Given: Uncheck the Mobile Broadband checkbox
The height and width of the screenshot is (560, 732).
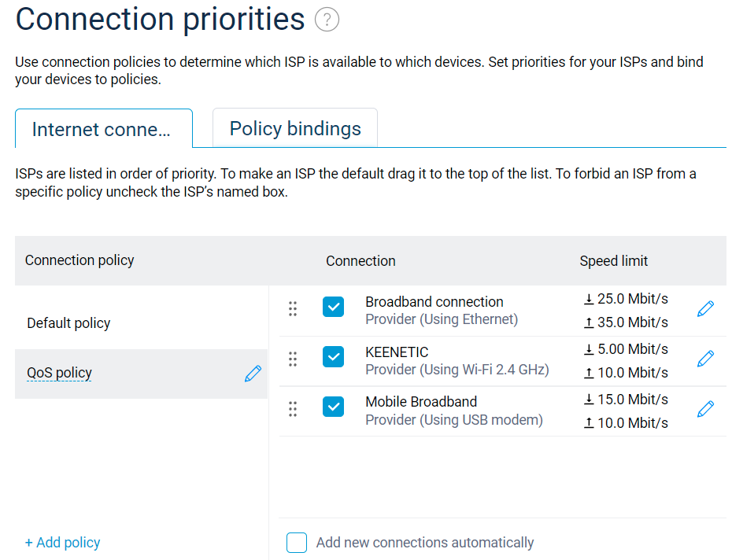Looking at the screenshot, I should click(334, 407).
